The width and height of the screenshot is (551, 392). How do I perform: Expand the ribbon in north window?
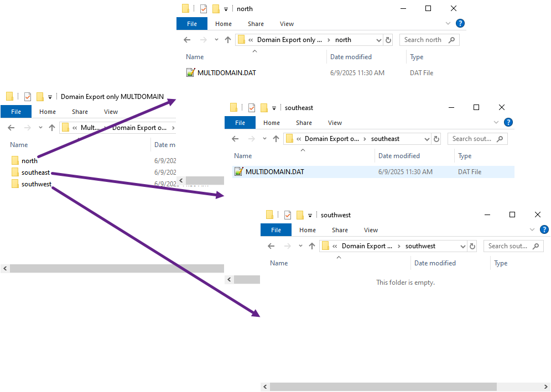tap(448, 24)
